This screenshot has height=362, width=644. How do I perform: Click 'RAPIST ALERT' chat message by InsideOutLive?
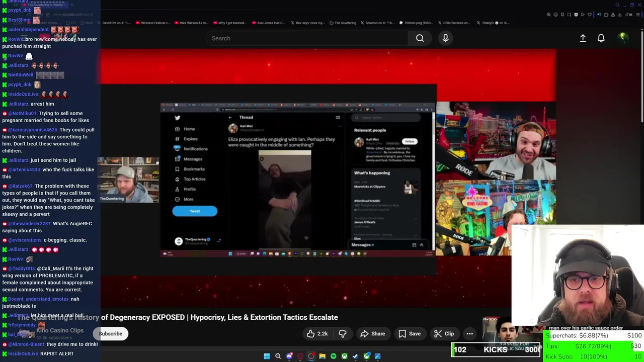click(57, 354)
